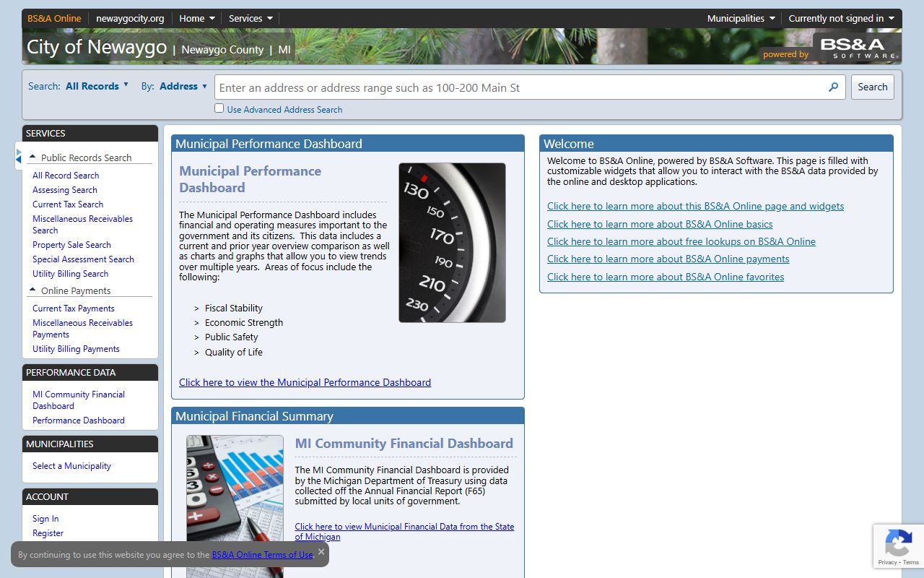Click the BS&A Software logo

[x=857, y=47]
